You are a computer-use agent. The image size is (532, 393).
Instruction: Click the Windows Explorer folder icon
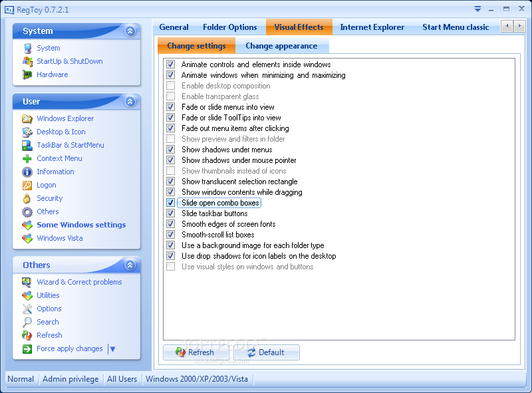pyautogui.click(x=27, y=118)
